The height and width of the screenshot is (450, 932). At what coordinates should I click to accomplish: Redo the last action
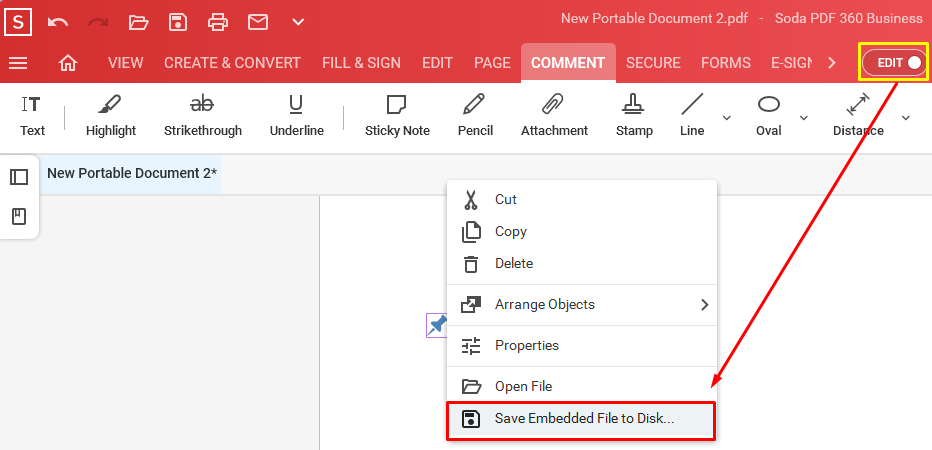coord(98,23)
